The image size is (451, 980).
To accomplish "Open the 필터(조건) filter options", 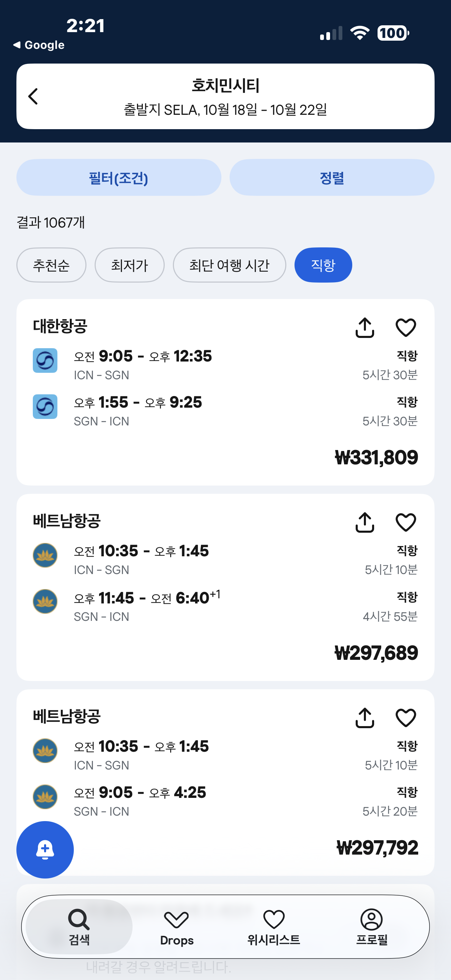I will 119,178.
